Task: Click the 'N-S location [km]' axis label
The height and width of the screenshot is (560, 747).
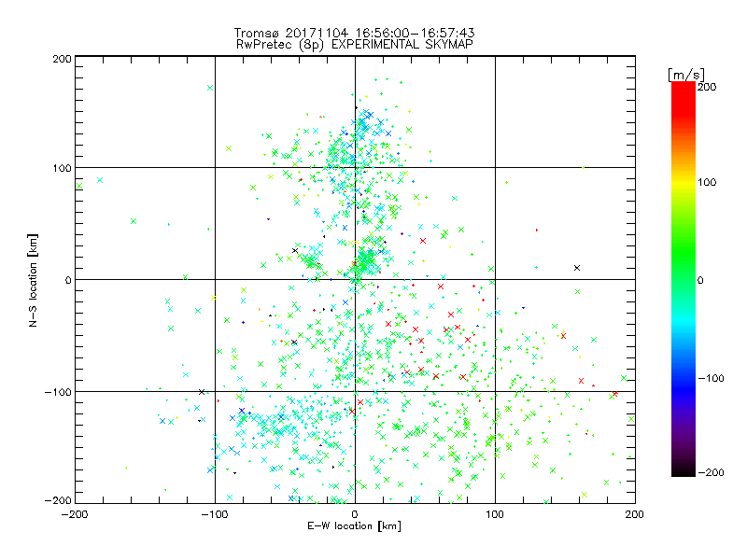Action: tap(33, 281)
